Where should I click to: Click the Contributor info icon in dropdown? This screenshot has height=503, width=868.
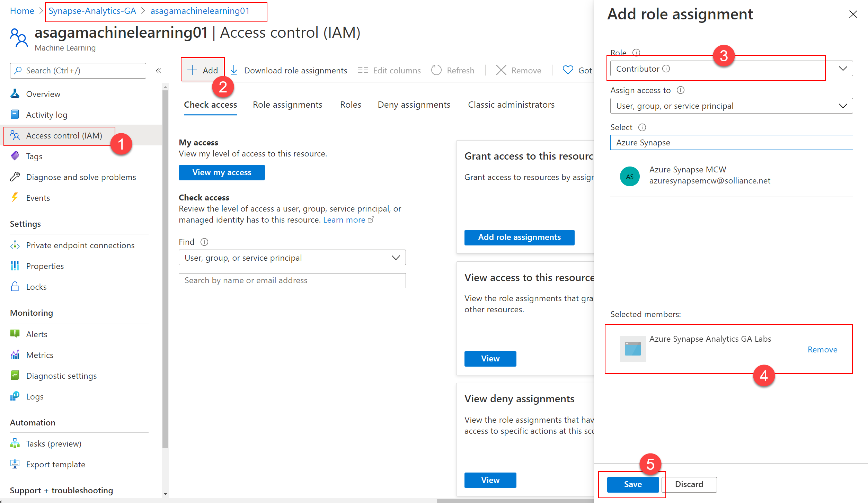coord(666,69)
